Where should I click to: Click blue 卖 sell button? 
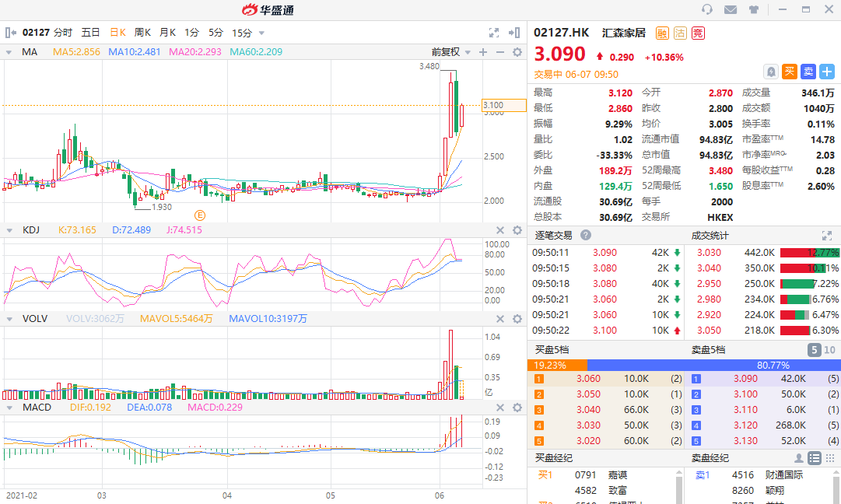pos(808,72)
